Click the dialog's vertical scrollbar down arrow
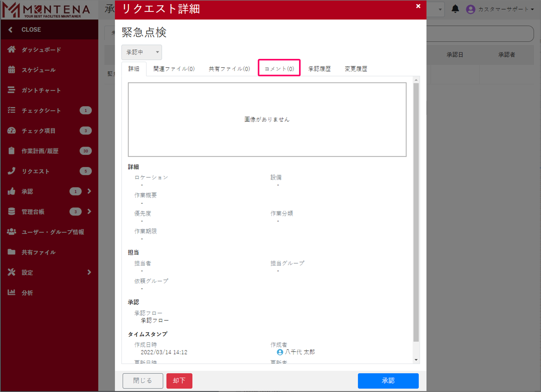The image size is (541, 392). (416, 360)
